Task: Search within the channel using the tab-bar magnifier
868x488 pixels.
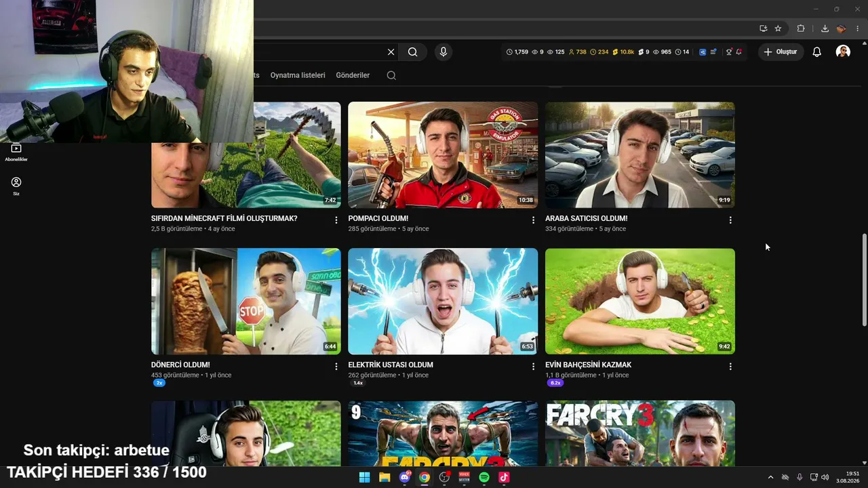Action: pos(391,75)
